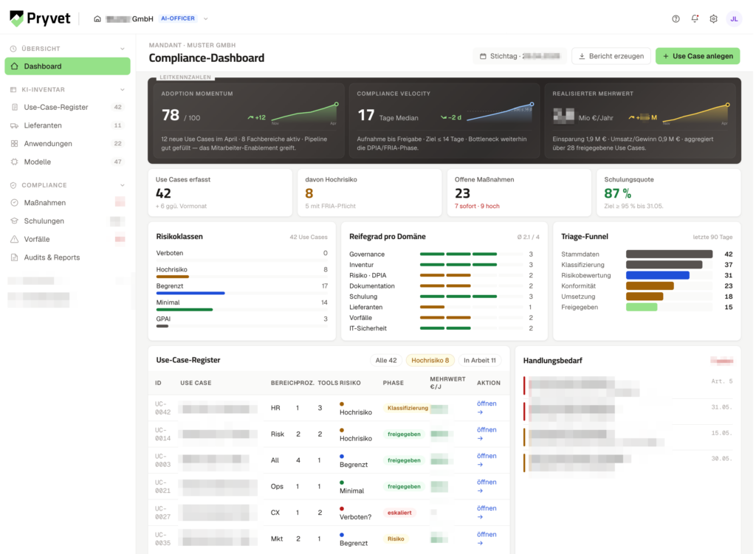The height and width of the screenshot is (554, 756).
Task: Click the calendar icon in Stichtag field
Action: [483, 56]
